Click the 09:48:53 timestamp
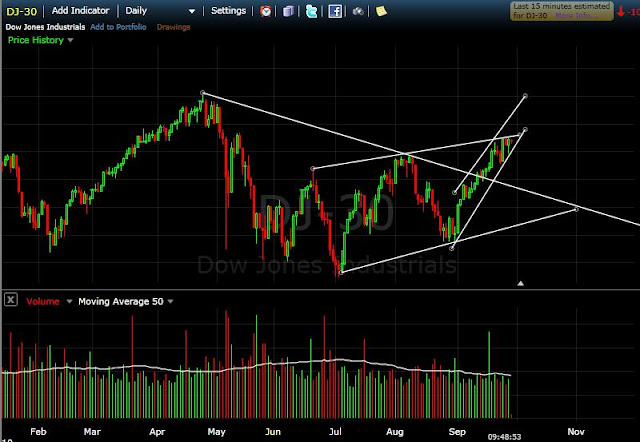The width and height of the screenshot is (640, 442). pos(504,437)
